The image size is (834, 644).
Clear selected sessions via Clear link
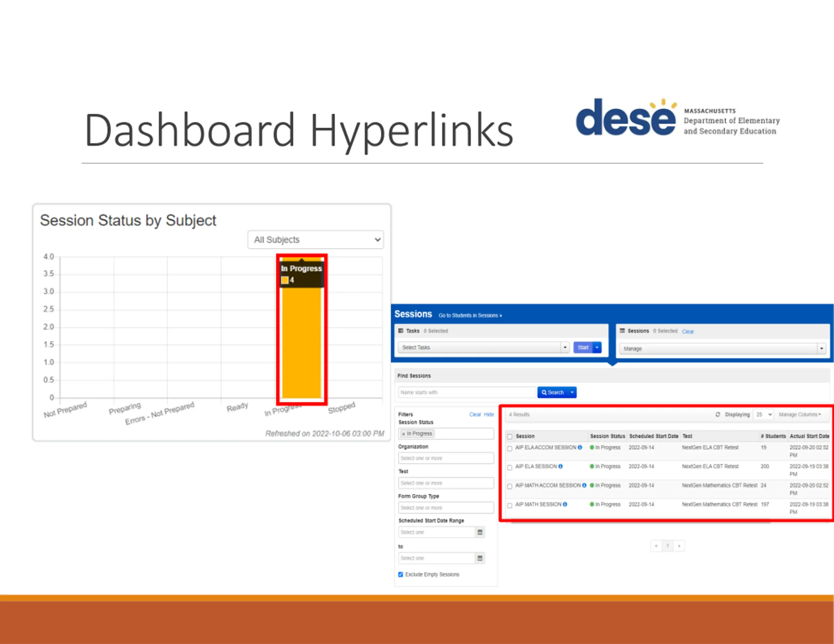coord(688,332)
